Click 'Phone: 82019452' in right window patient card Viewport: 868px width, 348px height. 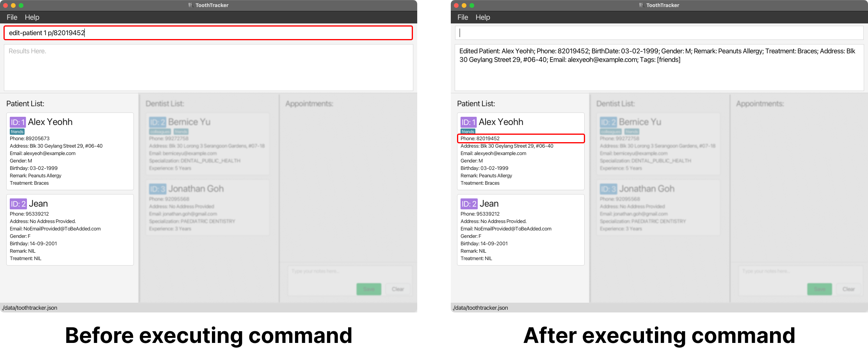coord(480,138)
